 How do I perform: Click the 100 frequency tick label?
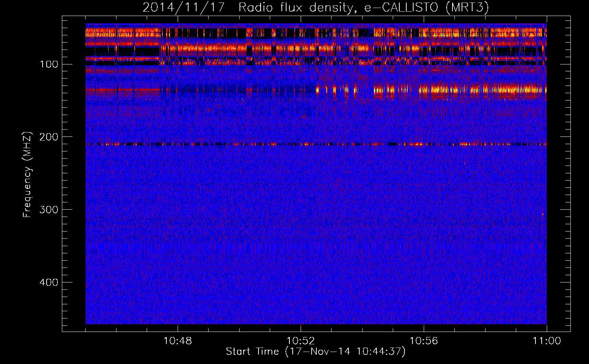49,64
